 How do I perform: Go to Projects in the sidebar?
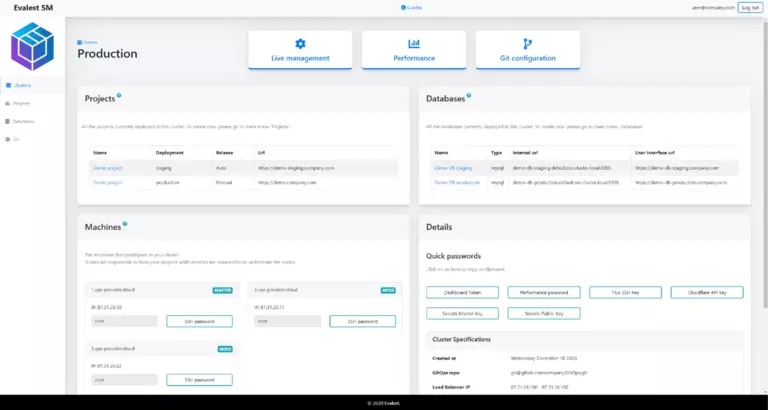click(x=22, y=103)
